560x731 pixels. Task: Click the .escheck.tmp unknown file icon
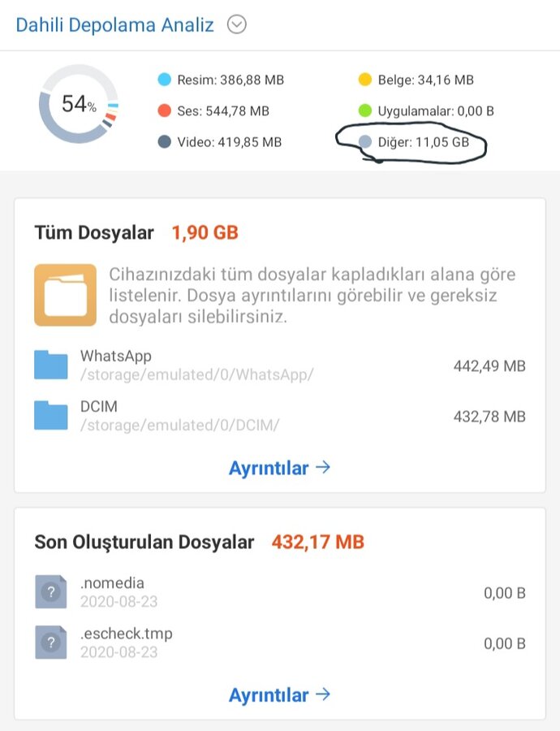pyautogui.click(x=51, y=642)
